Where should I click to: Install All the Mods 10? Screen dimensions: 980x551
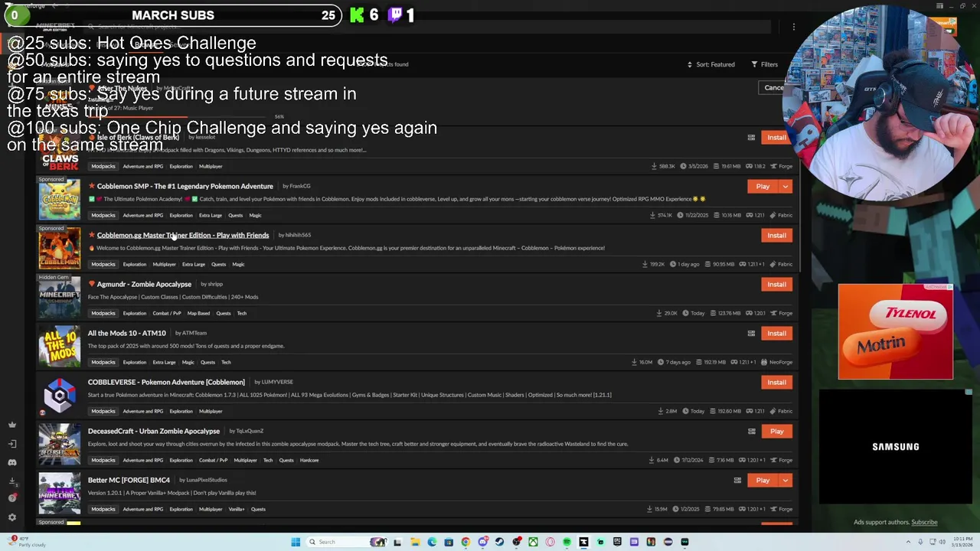tap(776, 334)
